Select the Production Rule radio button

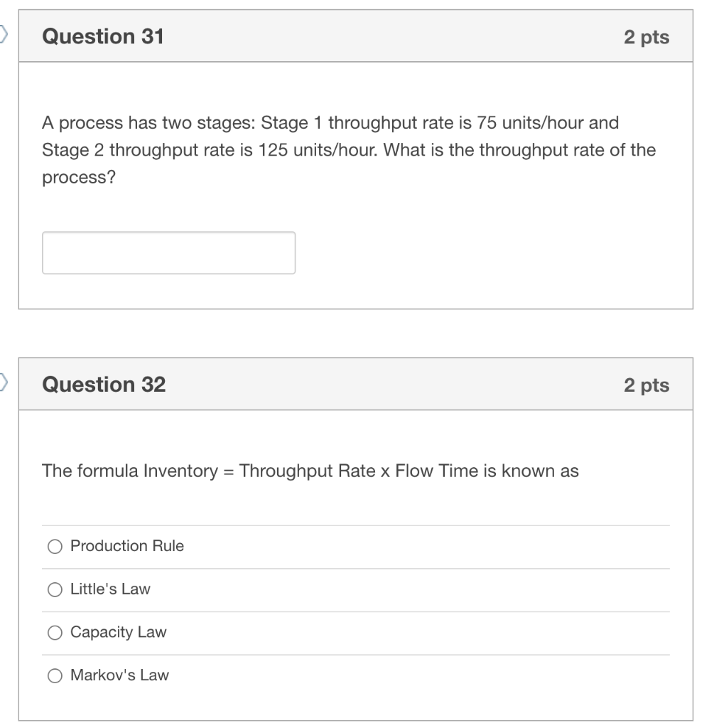tap(55, 546)
